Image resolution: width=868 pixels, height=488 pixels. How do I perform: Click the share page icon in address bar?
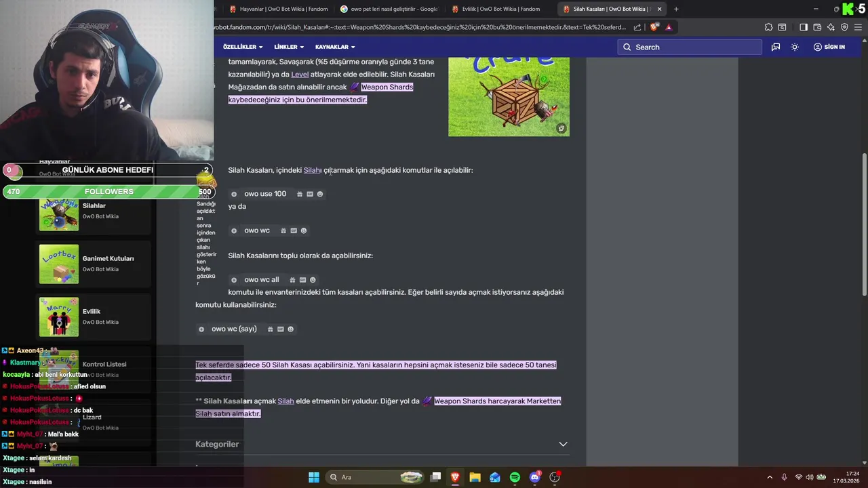click(637, 27)
